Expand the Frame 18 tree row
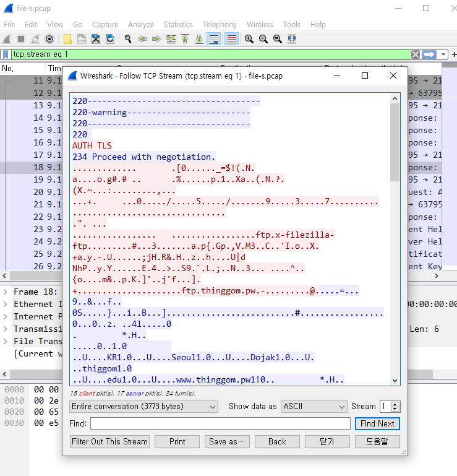Viewport: 457px width, 476px height. click(x=5, y=292)
